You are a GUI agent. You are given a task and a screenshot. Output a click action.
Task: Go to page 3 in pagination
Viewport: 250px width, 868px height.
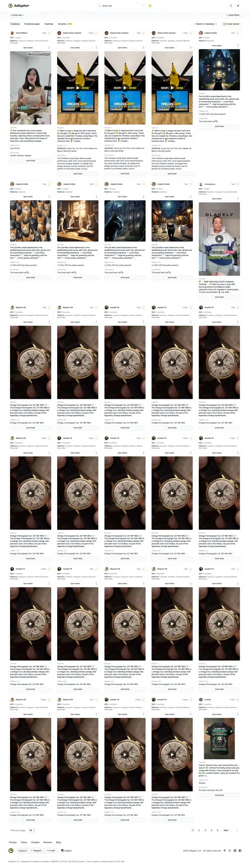click(x=205, y=830)
